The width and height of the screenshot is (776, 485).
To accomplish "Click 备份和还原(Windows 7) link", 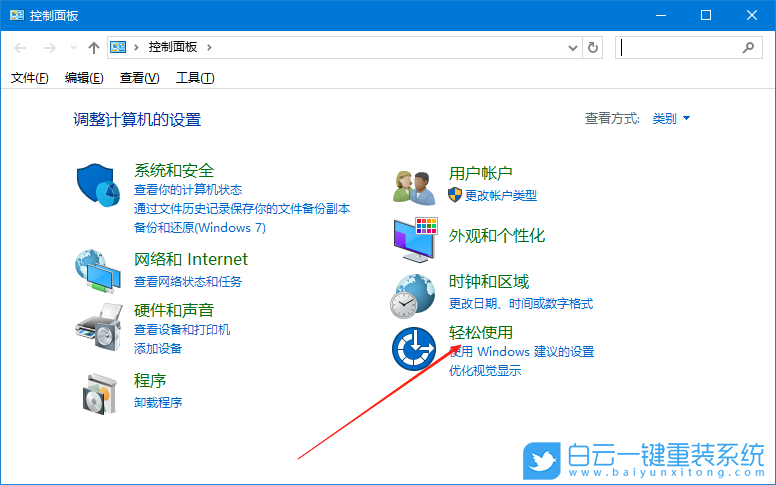I will pos(199,228).
